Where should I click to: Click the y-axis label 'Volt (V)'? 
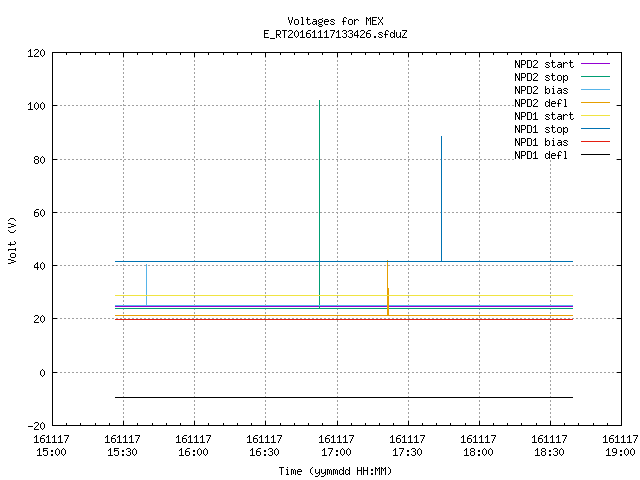click(13, 241)
